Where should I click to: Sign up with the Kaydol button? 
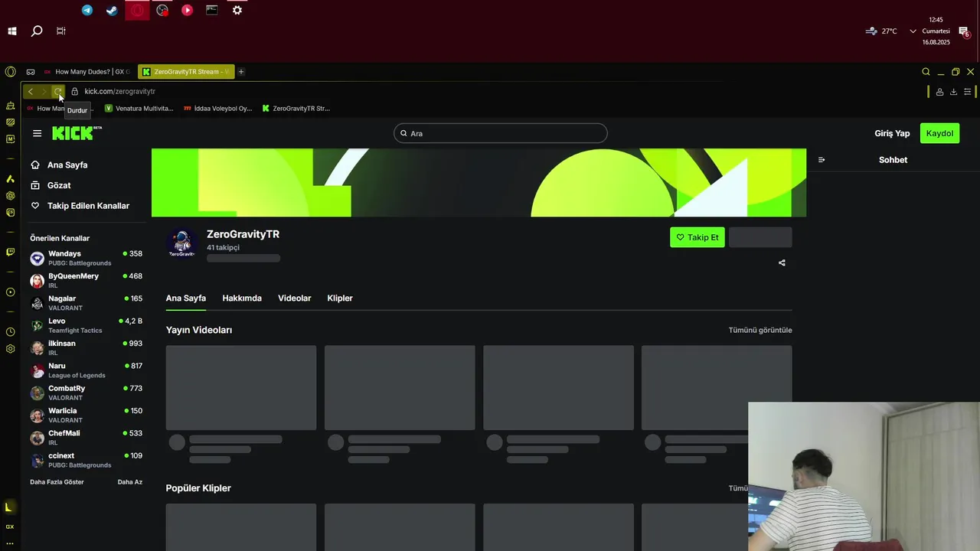pos(939,133)
